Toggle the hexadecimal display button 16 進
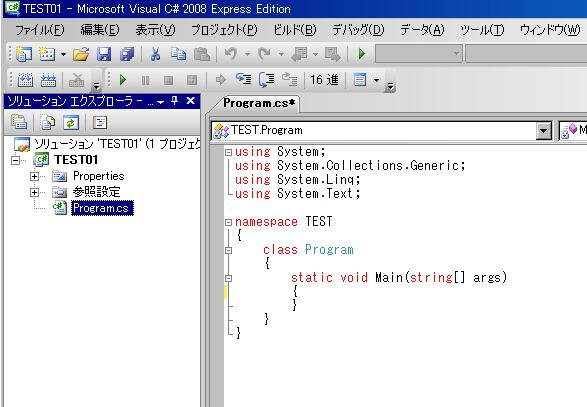The width and height of the screenshot is (587, 407). click(324, 80)
